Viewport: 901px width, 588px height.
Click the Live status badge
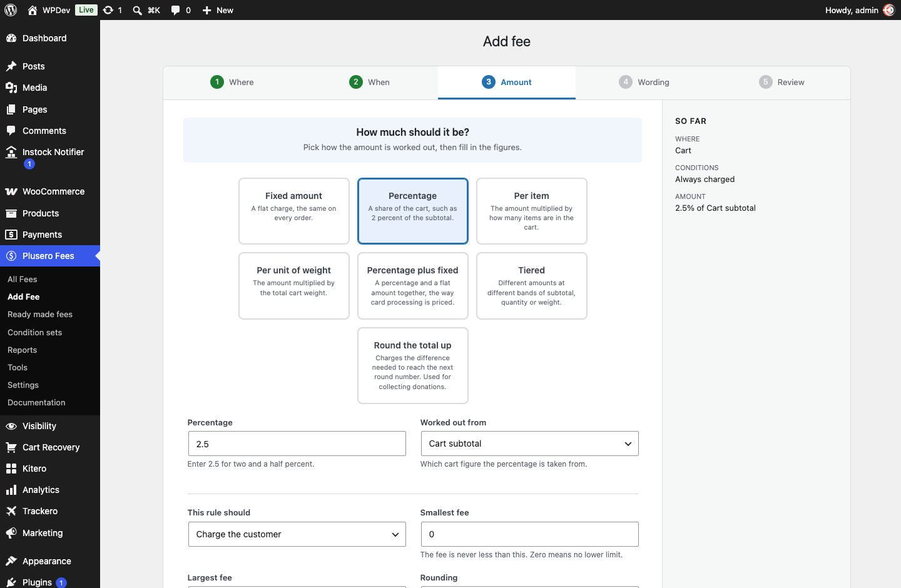(x=86, y=10)
